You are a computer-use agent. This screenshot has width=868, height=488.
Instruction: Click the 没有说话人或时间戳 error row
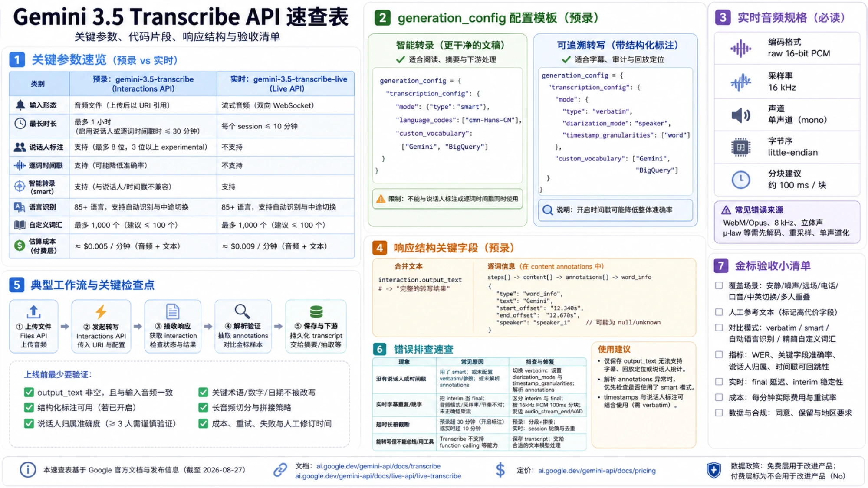click(479, 379)
